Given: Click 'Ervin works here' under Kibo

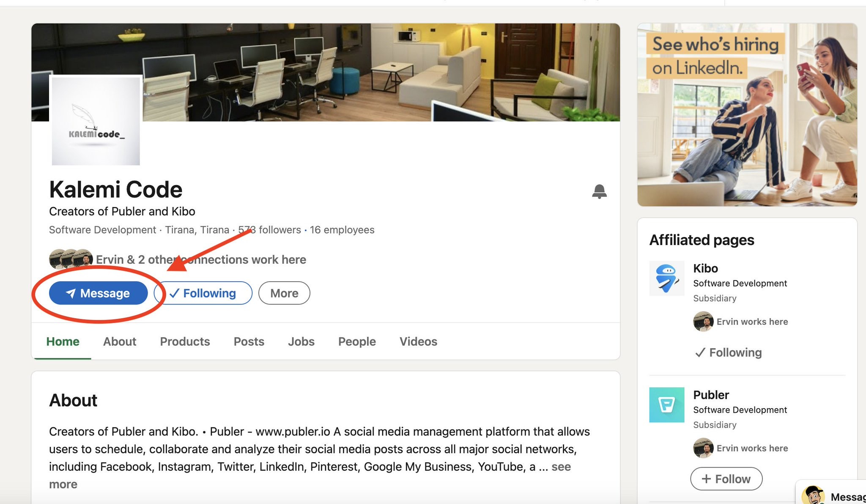Looking at the screenshot, I should [752, 321].
